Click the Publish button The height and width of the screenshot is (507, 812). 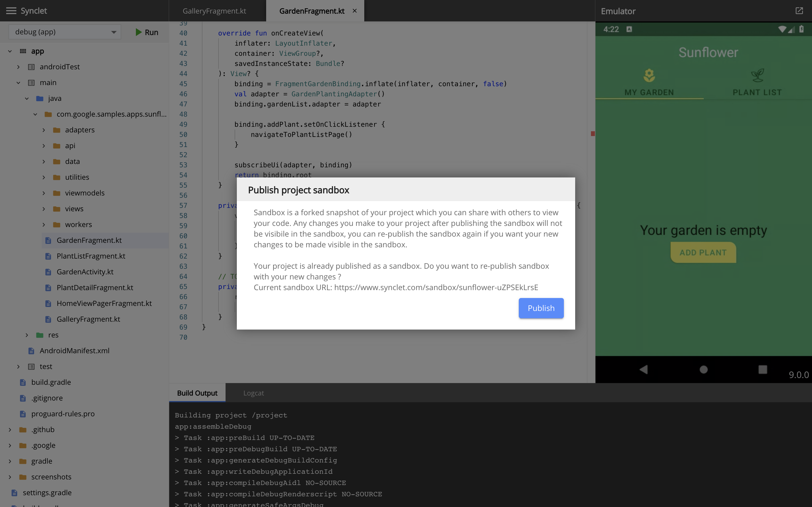click(541, 308)
